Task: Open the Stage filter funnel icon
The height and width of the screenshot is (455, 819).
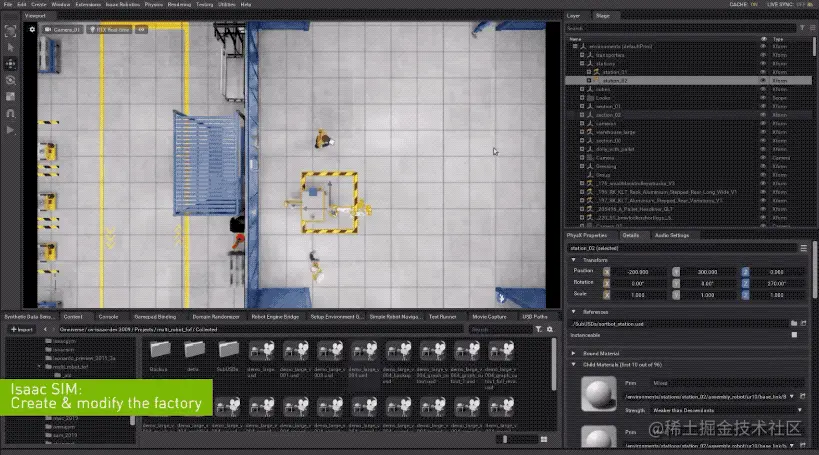Action: pos(802,28)
